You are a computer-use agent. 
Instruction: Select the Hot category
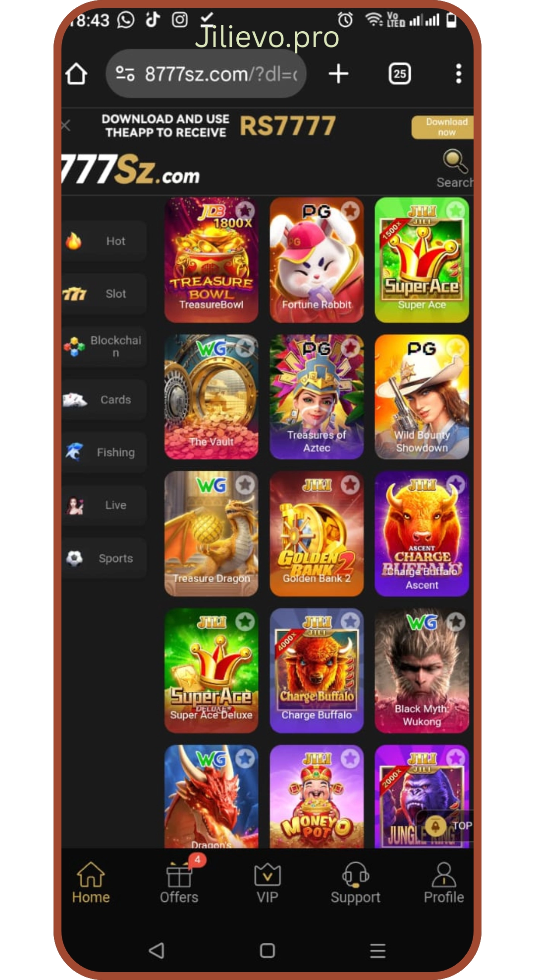pyautogui.click(x=104, y=241)
